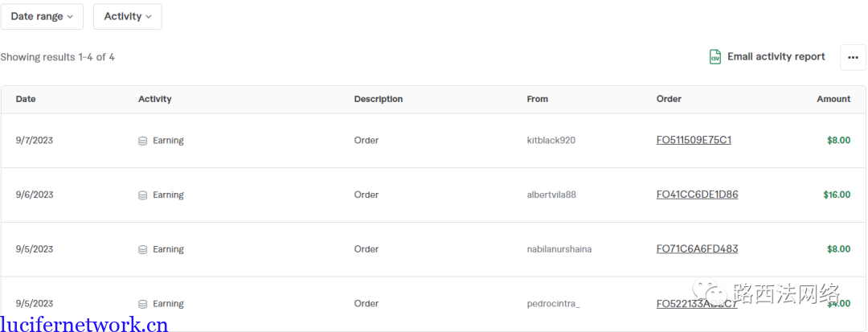This screenshot has width=868, height=332.
Task: Open order FO71C6A6FD483
Action: click(x=697, y=249)
